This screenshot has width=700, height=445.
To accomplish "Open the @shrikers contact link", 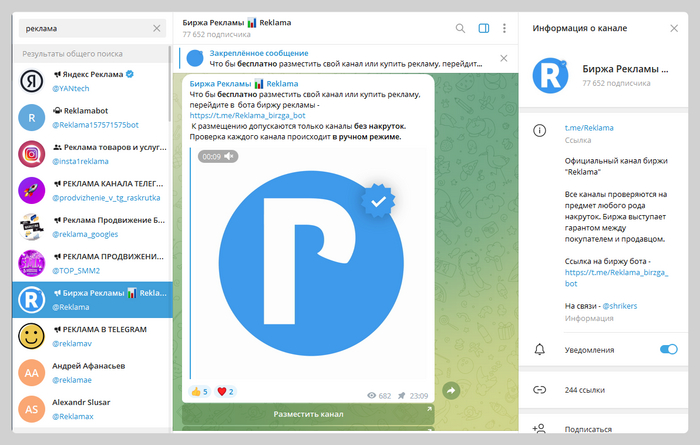I will [620, 306].
